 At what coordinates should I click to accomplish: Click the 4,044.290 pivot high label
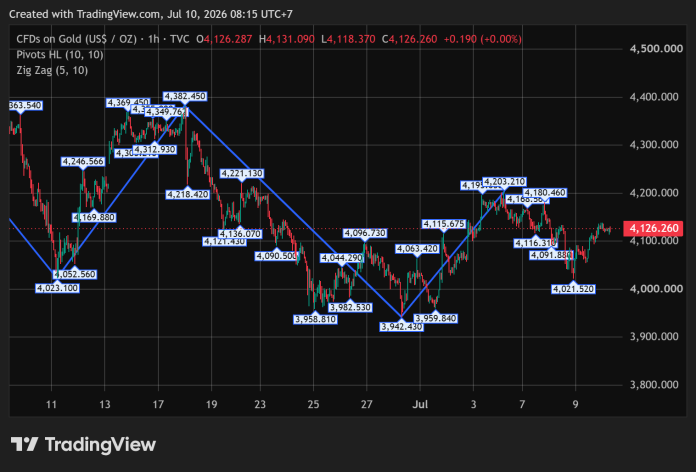342,258
